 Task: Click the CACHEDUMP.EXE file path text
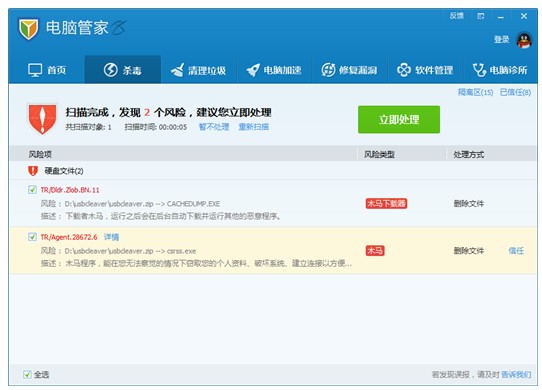(x=142, y=204)
